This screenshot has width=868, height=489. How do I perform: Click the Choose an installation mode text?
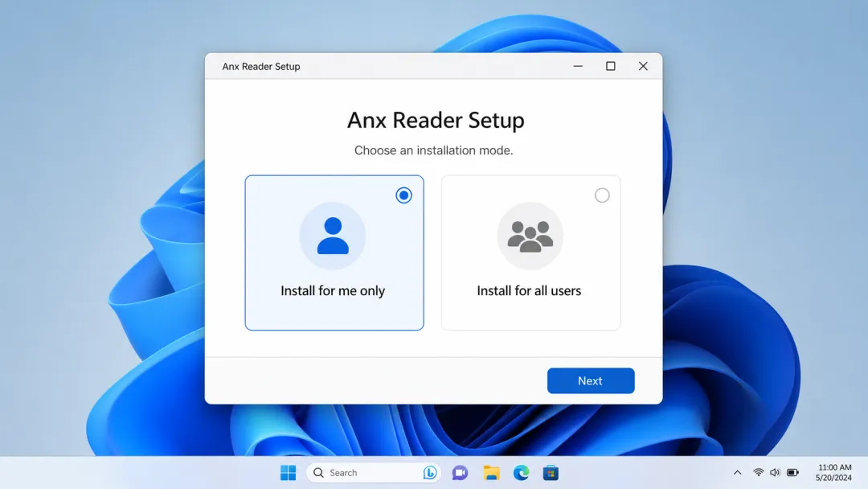tap(433, 150)
